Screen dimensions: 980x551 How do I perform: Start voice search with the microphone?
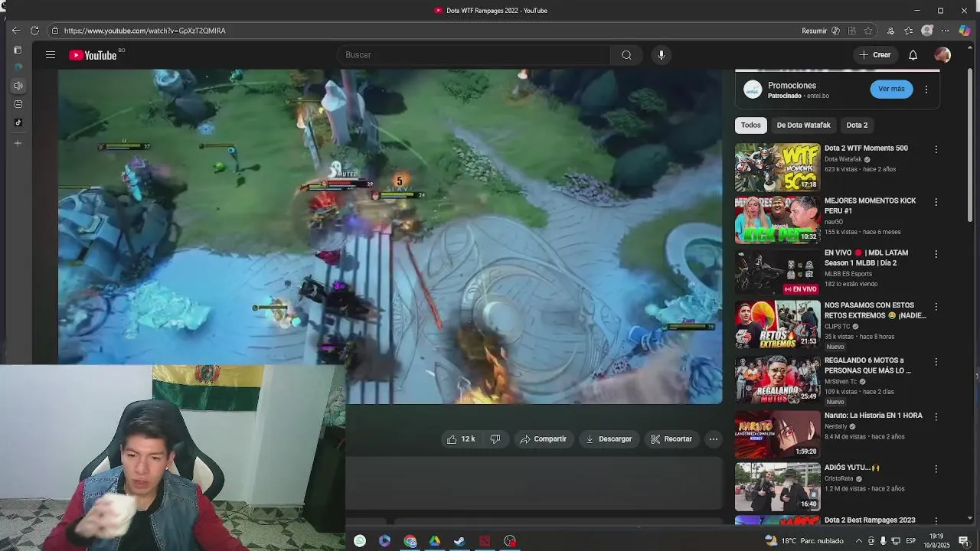tap(661, 55)
